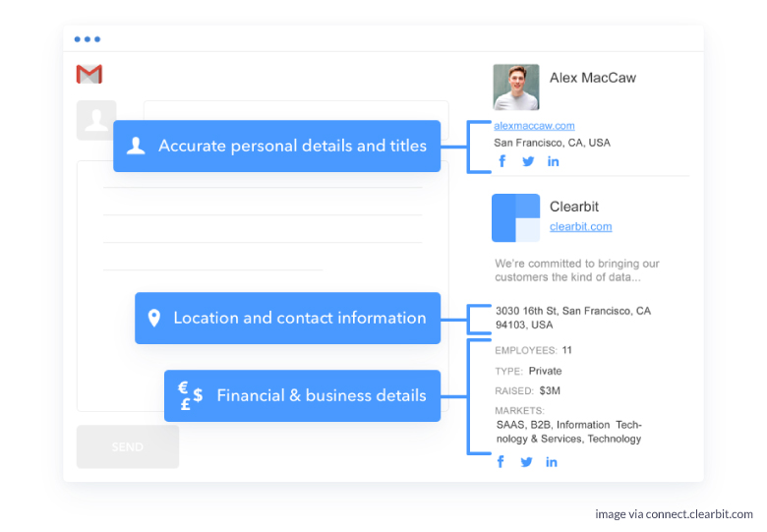Click the SEND button
Viewport: 767px width, 532px height.
[128, 446]
